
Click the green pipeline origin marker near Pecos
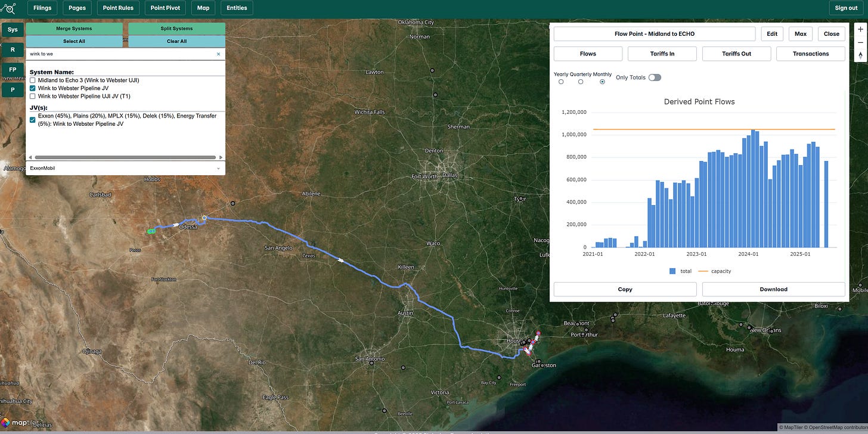tap(151, 231)
